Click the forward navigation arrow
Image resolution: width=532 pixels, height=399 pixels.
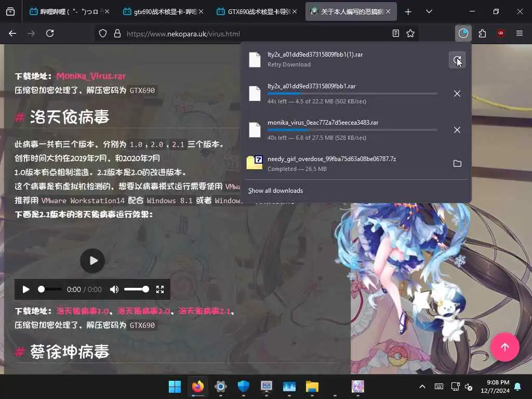click(x=31, y=33)
